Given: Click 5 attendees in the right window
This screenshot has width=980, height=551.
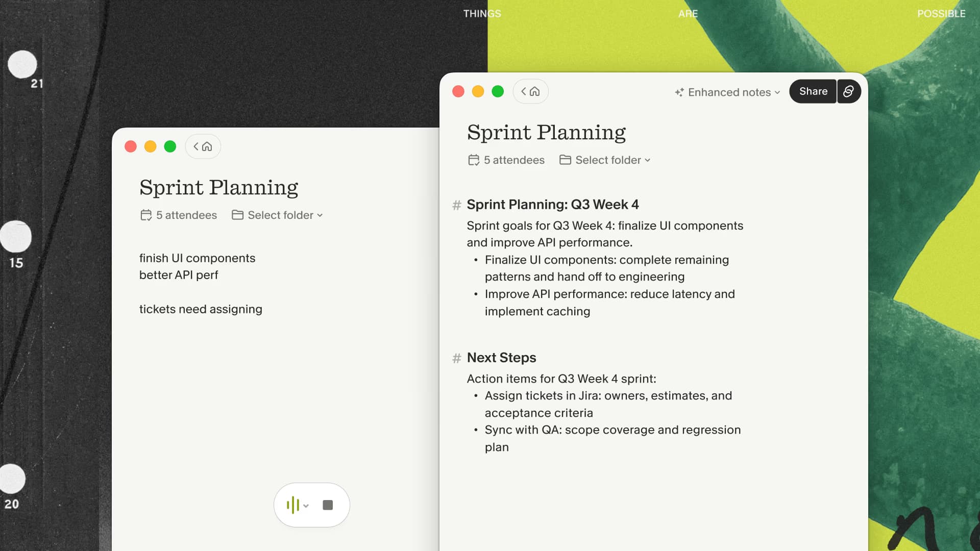Looking at the screenshot, I should click(x=506, y=160).
